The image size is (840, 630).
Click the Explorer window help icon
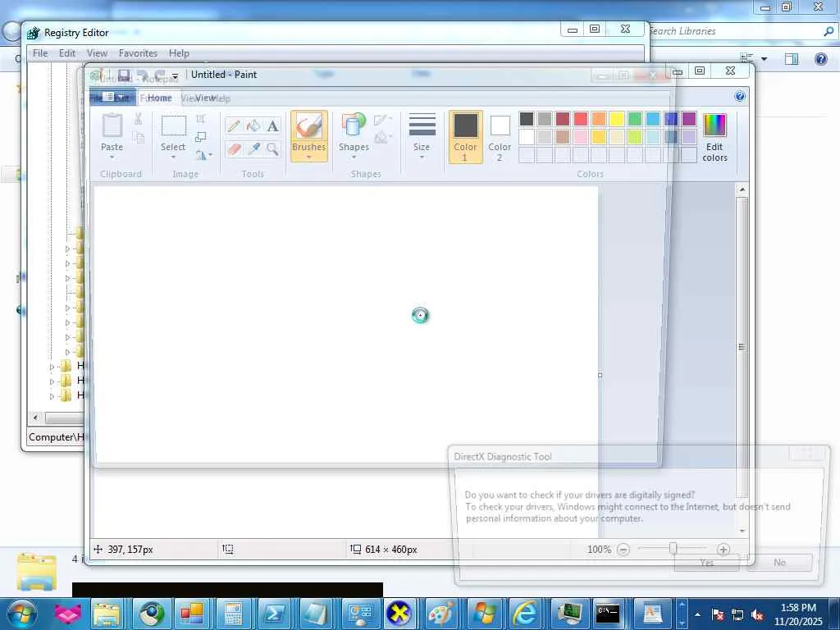click(820, 58)
